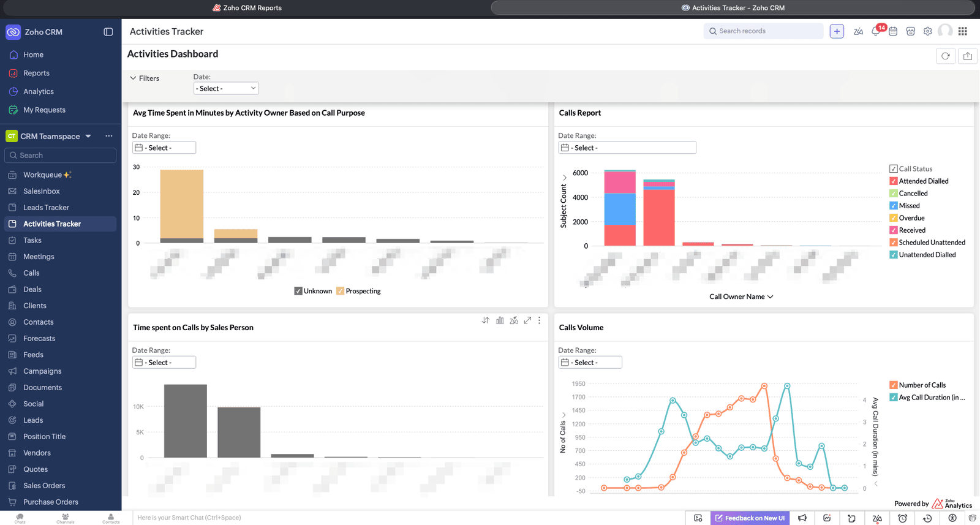Screen dimensions: 980x525
Task: Click the sort icon on Time spent chart
Action: (486, 320)
